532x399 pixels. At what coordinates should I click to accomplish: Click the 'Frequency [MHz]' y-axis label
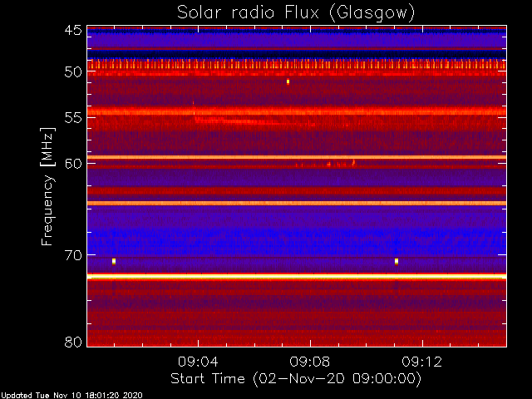tap(47, 186)
